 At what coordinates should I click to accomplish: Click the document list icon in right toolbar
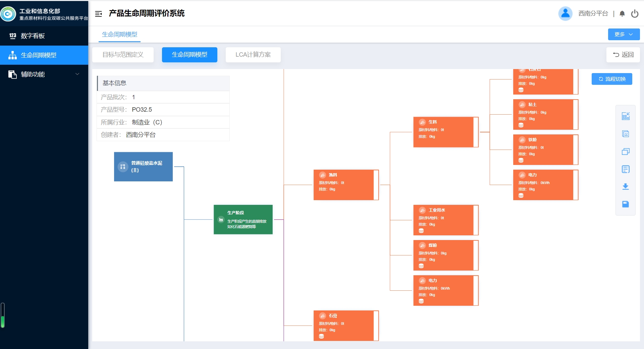pos(626,169)
